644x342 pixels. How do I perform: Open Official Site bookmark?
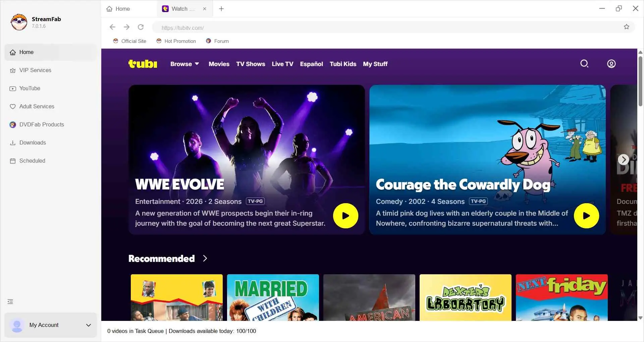pos(130,41)
